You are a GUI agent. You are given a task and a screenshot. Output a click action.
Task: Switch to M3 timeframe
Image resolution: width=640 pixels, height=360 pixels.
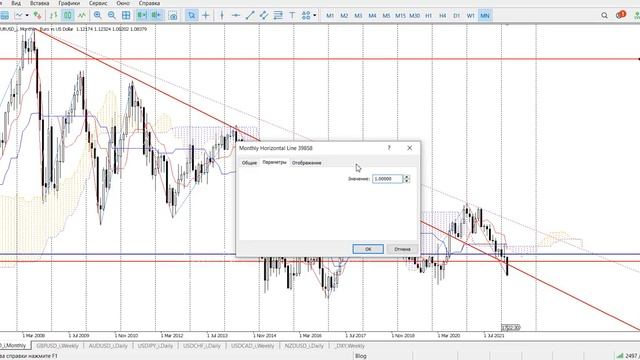(358, 16)
